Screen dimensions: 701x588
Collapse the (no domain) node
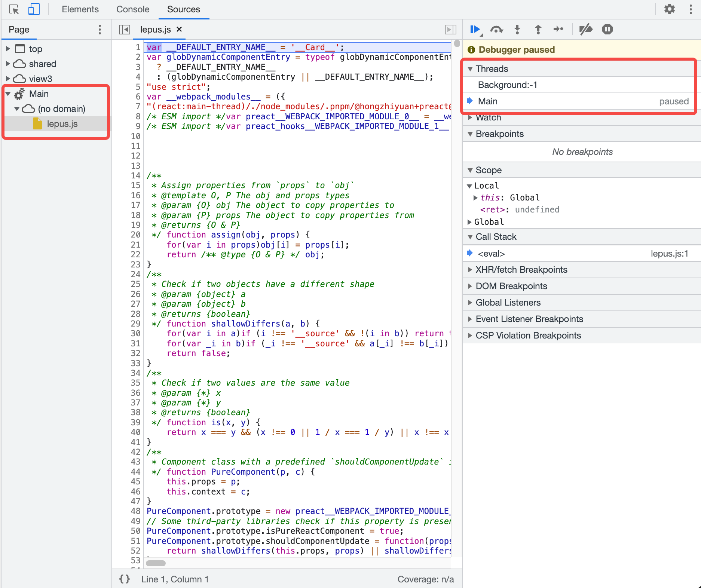[16, 108]
